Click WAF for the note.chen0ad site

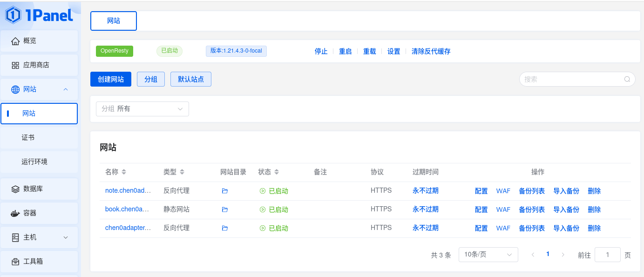pyautogui.click(x=503, y=191)
